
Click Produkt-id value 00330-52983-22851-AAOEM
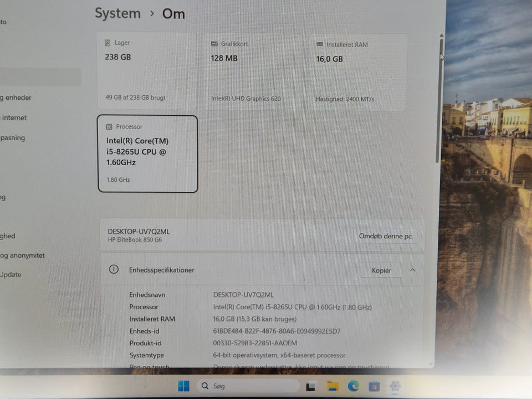pos(255,343)
